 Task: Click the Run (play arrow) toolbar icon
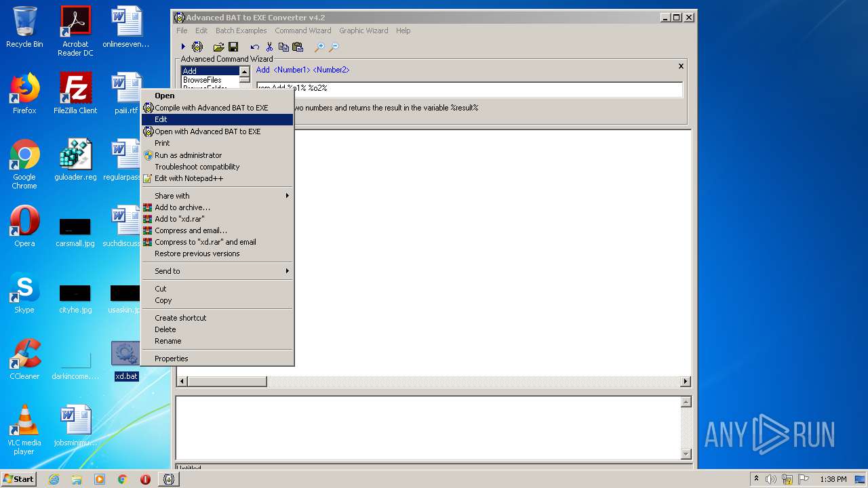tap(183, 47)
